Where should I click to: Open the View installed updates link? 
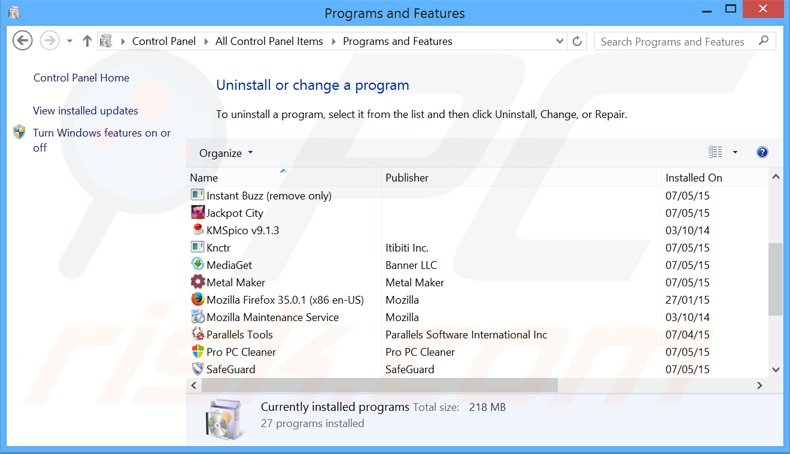pyautogui.click(x=85, y=110)
